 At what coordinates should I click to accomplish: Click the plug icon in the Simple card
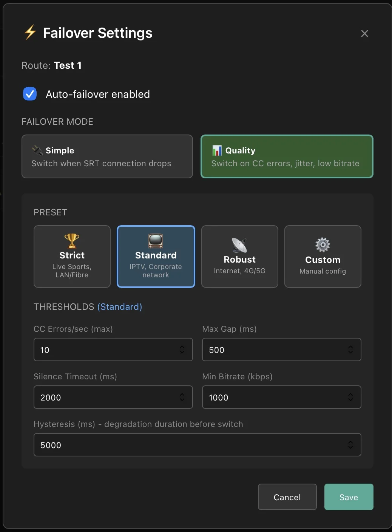click(x=37, y=150)
